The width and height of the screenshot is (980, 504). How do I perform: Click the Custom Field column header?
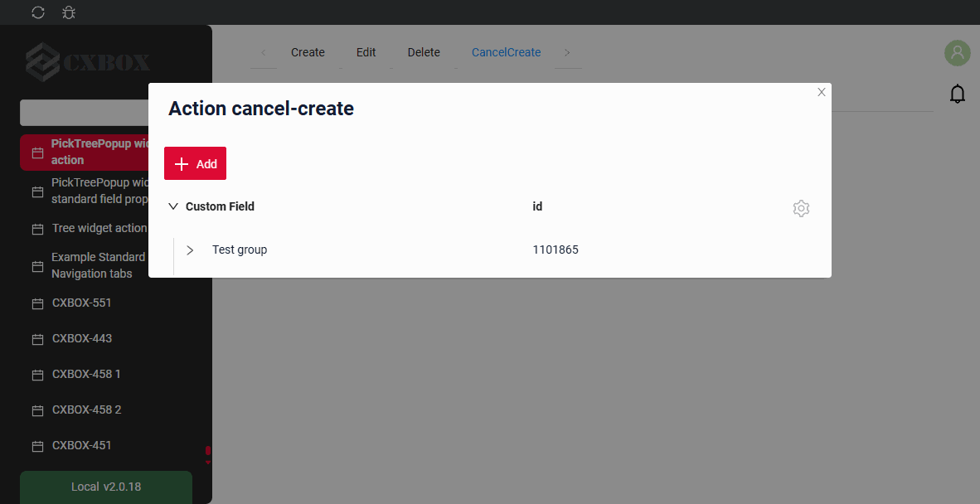coord(220,206)
